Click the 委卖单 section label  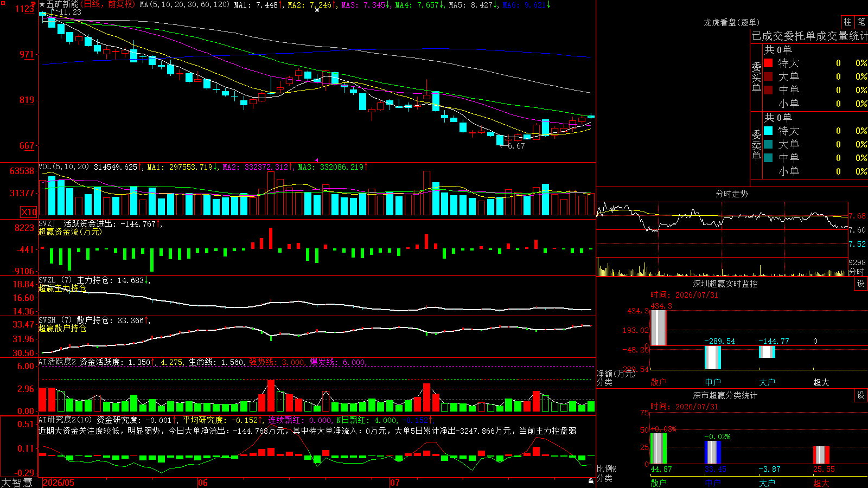click(x=756, y=145)
